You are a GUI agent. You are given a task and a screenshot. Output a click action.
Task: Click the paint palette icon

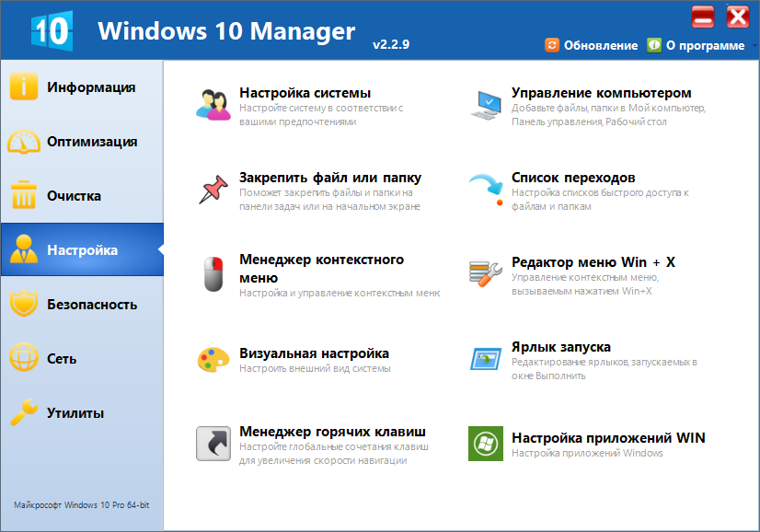[x=213, y=360]
